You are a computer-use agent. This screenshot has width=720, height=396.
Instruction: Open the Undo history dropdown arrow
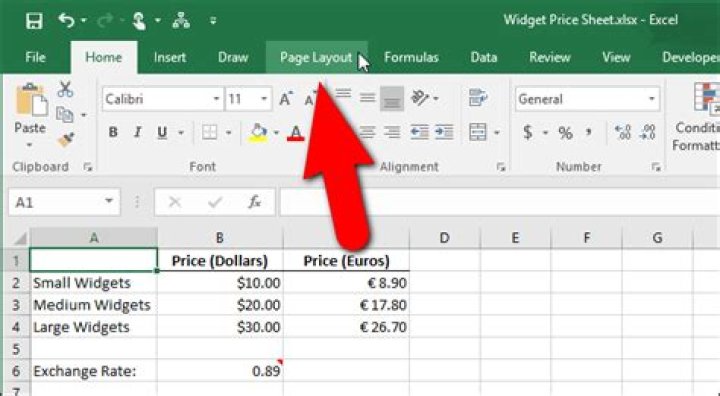83,21
